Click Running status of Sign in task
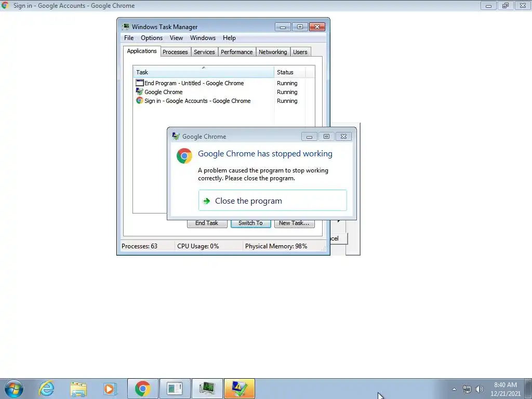 [287, 101]
